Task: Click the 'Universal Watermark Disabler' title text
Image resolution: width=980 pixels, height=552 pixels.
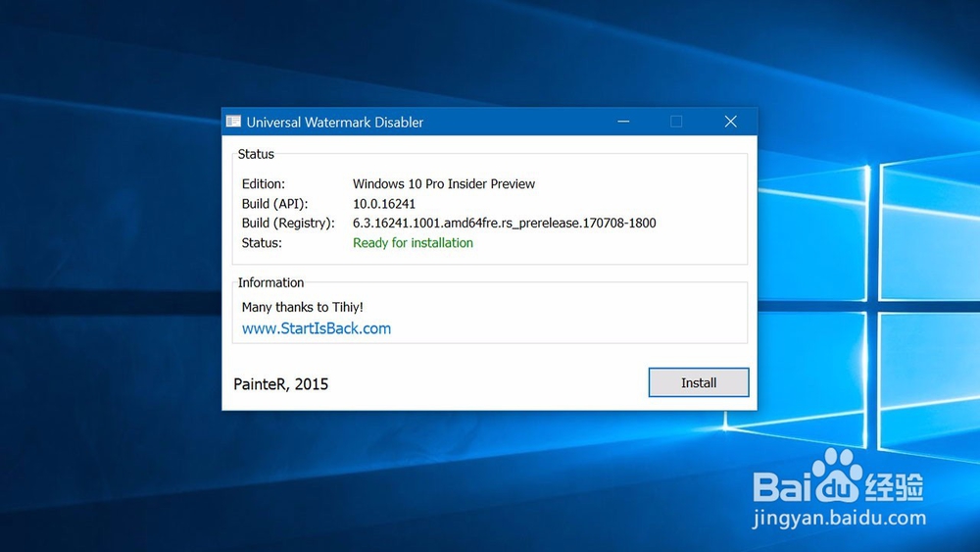Action: 334,122
